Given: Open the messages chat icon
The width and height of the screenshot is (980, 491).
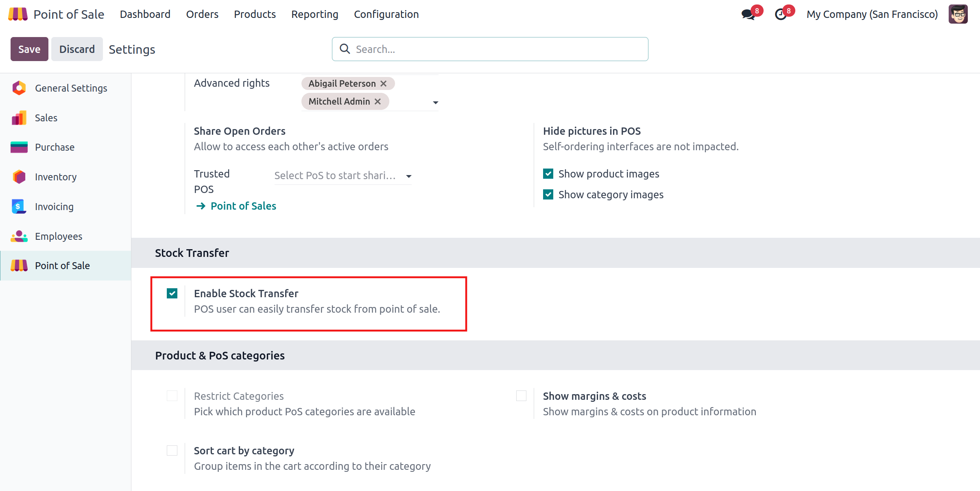Looking at the screenshot, I should [x=748, y=15].
